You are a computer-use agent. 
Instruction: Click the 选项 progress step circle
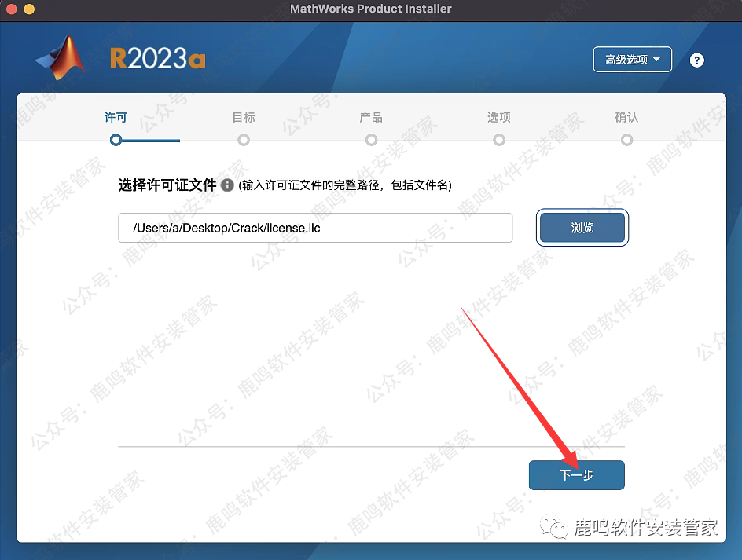[x=499, y=140]
